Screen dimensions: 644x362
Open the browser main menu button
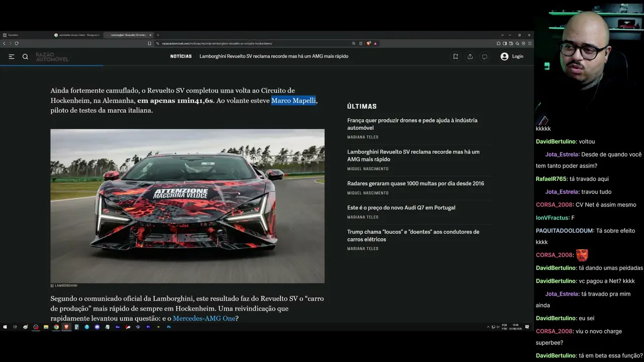tap(530, 43)
